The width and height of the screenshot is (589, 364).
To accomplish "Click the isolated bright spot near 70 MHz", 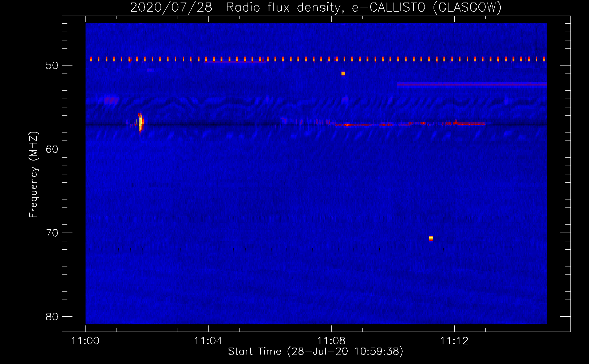I will (x=431, y=238).
